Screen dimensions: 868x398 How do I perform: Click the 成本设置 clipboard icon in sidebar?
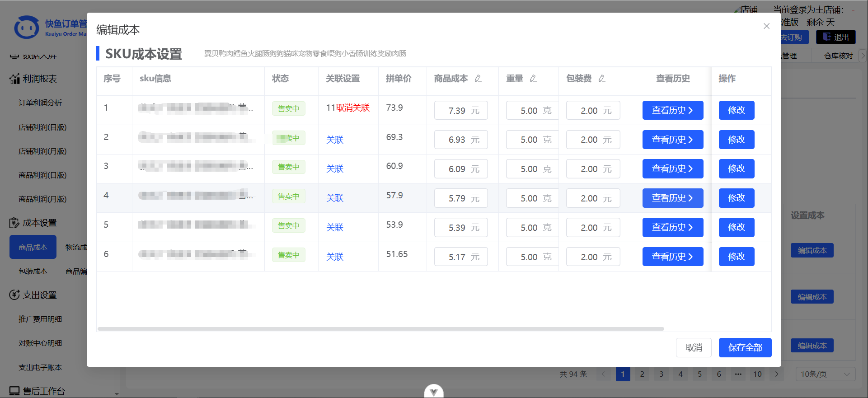tap(14, 223)
